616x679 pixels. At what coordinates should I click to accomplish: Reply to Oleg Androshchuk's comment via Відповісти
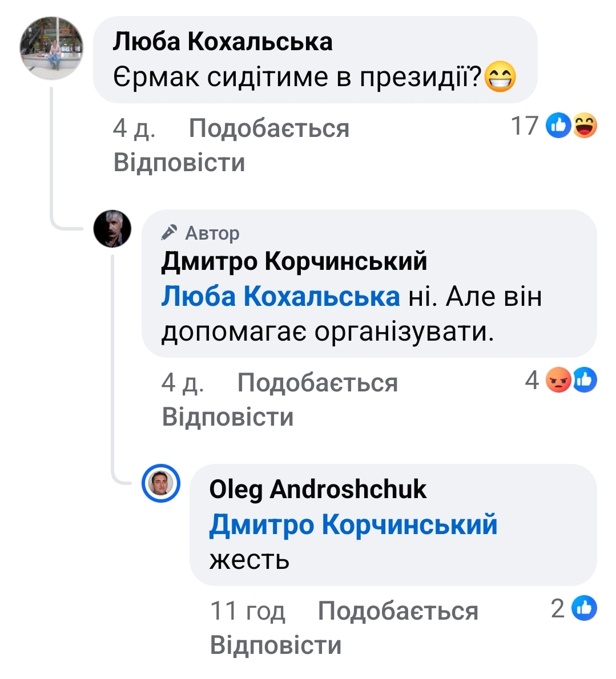click(x=276, y=645)
